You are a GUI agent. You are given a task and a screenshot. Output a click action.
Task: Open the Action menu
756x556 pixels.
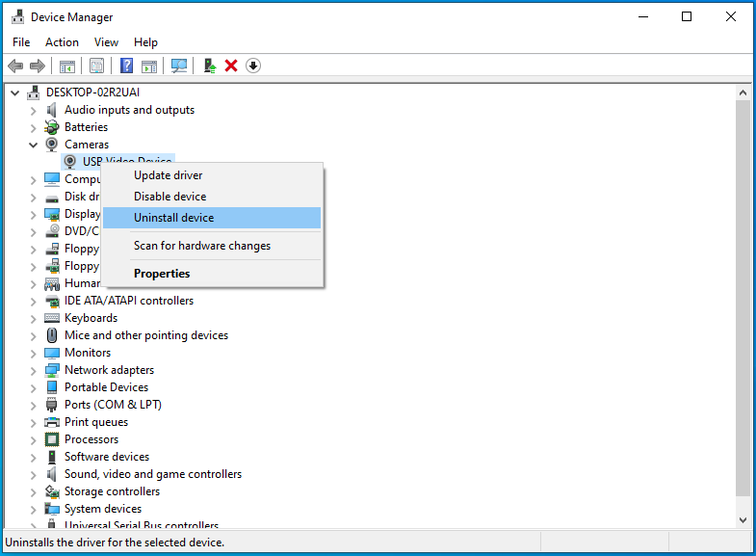62,42
